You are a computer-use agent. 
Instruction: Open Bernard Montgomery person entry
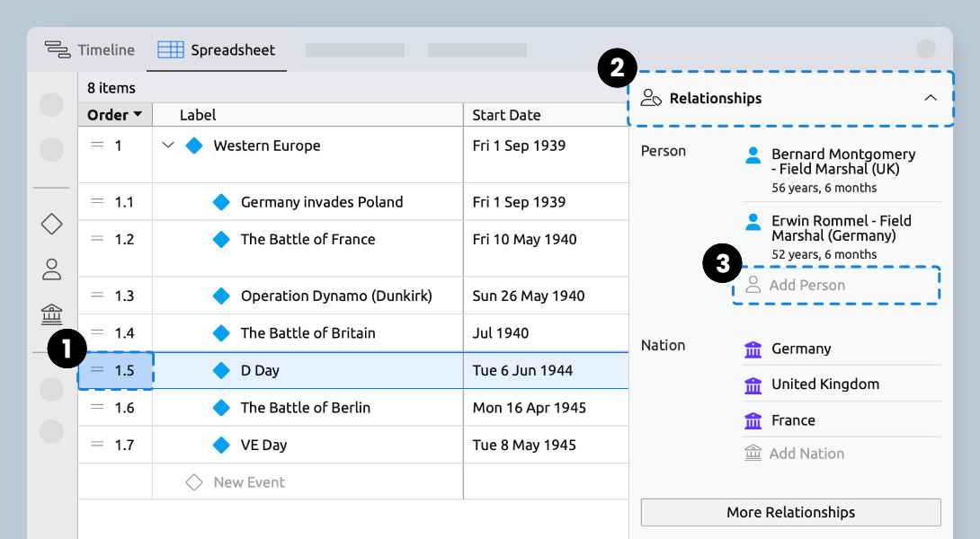point(842,170)
